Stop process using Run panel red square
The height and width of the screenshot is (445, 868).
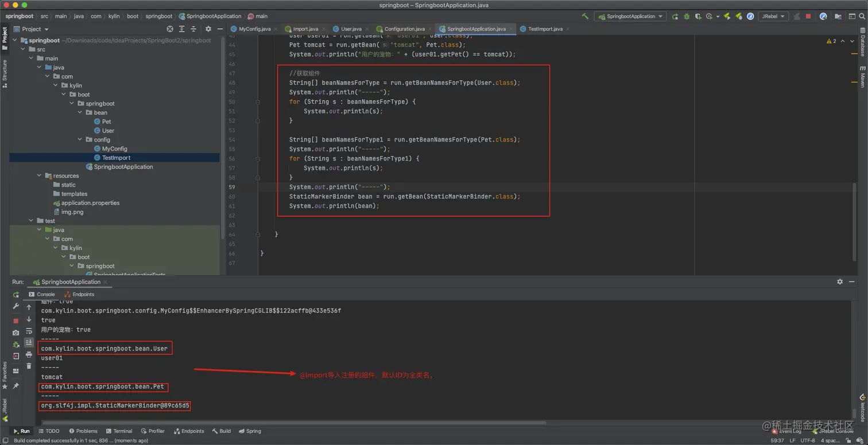[16, 321]
